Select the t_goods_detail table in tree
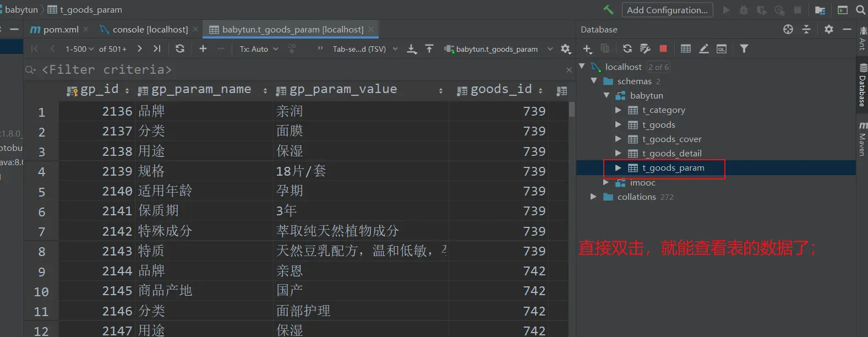The width and height of the screenshot is (868, 337). [x=672, y=153]
